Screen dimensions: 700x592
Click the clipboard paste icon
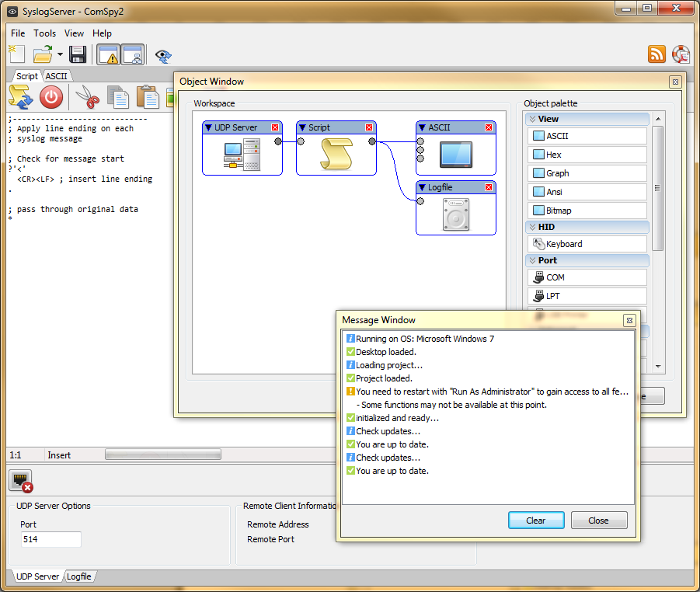(x=148, y=97)
